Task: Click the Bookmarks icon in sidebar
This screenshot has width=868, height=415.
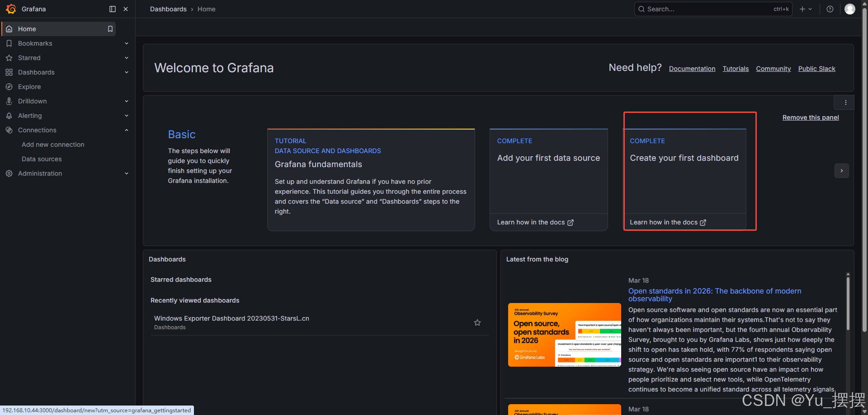Action: coord(9,43)
